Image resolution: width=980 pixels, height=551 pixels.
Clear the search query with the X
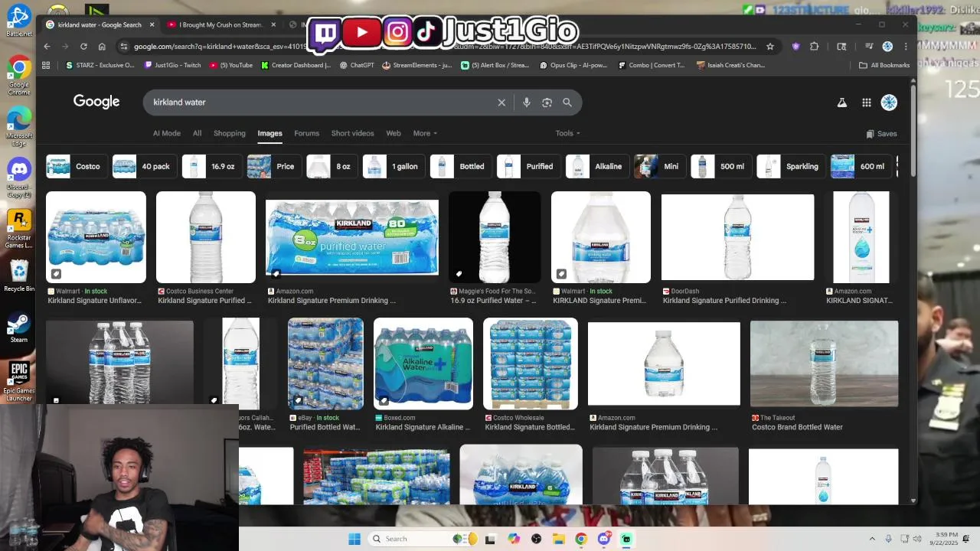click(x=501, y=103)
